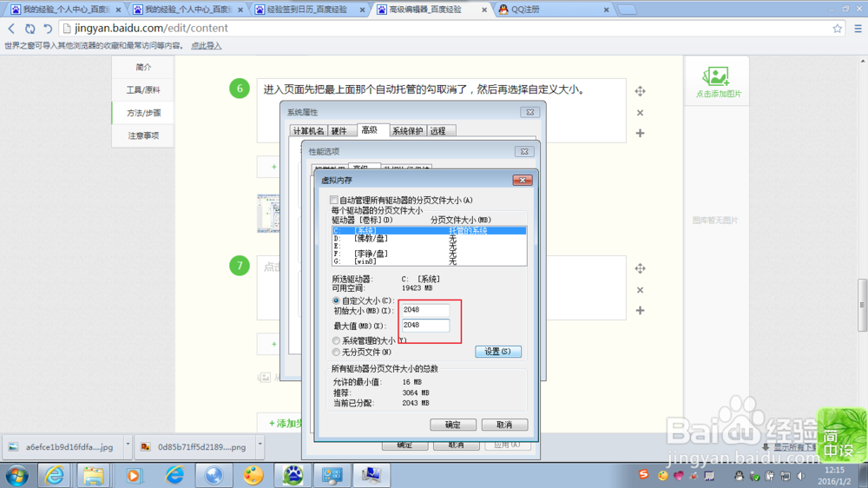868x488 pixels.
Task: Open the 系统保护 tab in 系统属性
Action: (407, 131)
